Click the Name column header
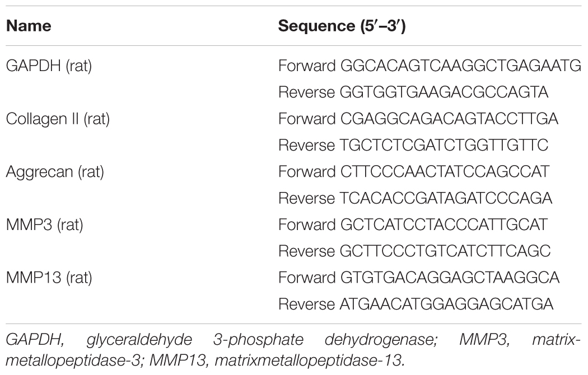The image size is (588, 375). tap(29, 26)
